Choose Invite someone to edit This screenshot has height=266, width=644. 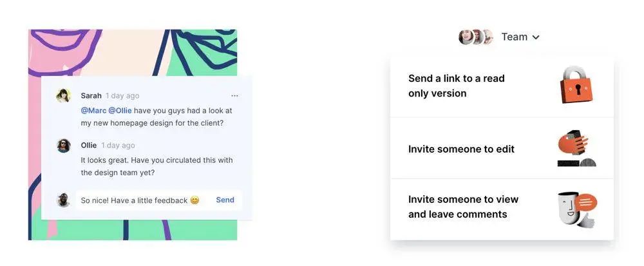(x=502, y=148)
